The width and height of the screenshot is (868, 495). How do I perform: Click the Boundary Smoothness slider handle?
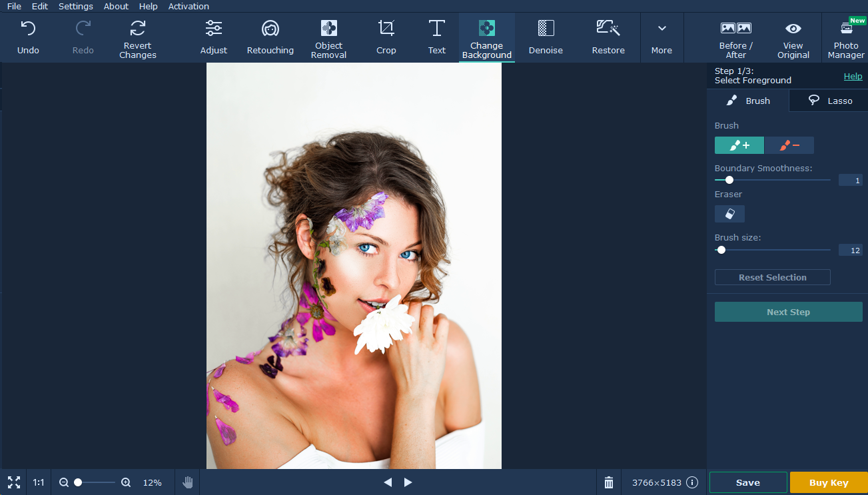pos(729,180)
